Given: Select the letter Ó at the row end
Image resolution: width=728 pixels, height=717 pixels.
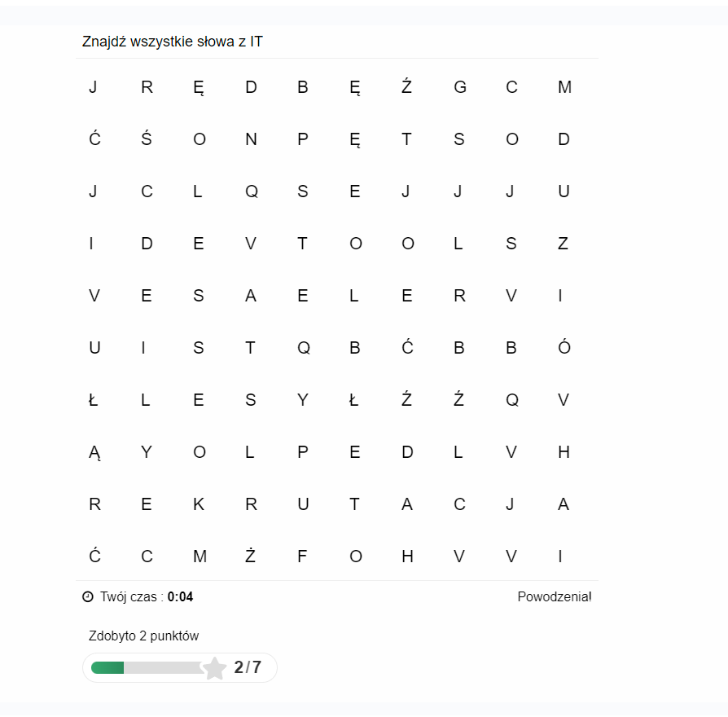Looking at the screenshot, I should 564,346.
